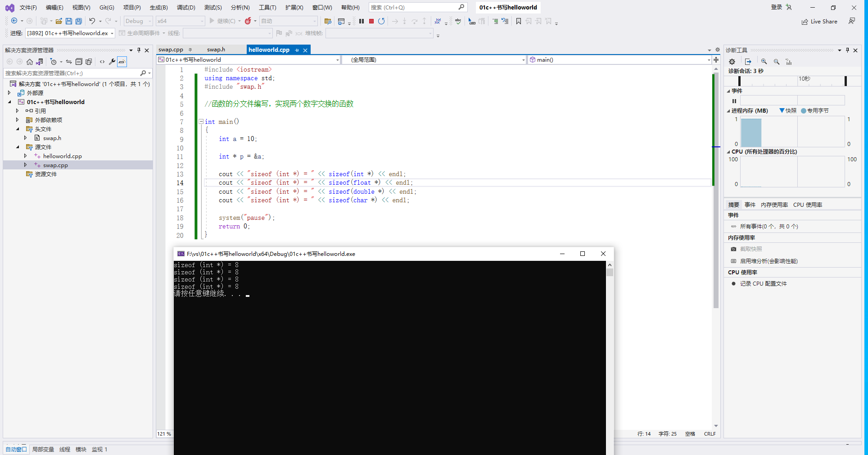Open Properties wrench icon in Solution Explorer
The image size is (868, 455).
pos(112,62)
